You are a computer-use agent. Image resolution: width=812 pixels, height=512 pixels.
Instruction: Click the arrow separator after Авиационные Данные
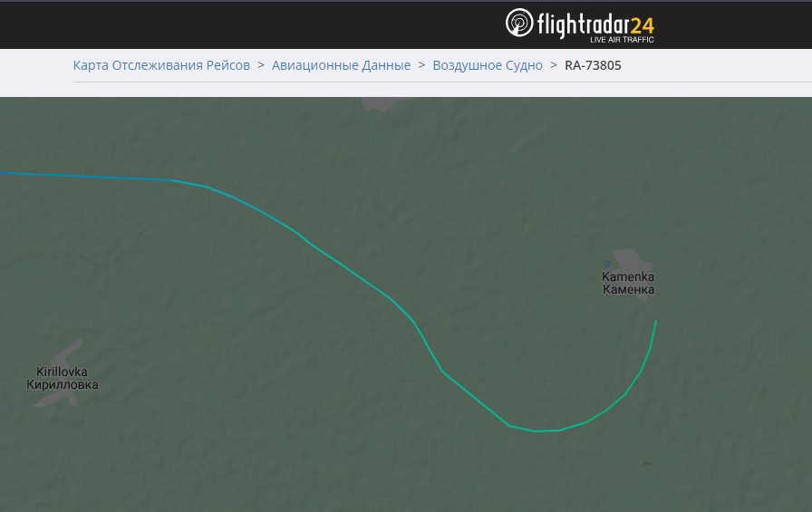(421, 65)
